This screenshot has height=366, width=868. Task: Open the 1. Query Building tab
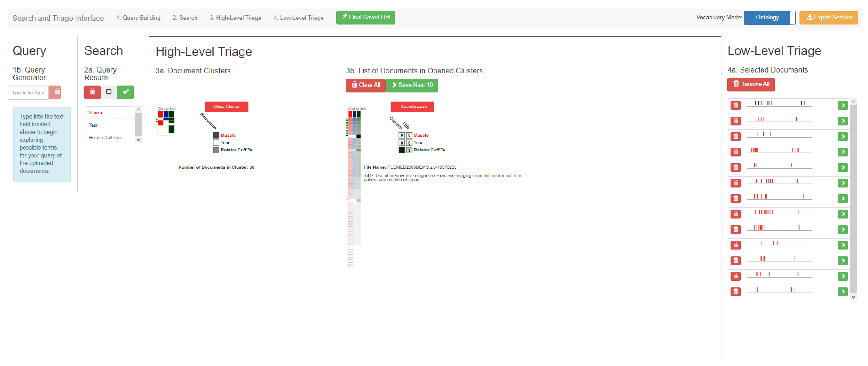point(138,18)
